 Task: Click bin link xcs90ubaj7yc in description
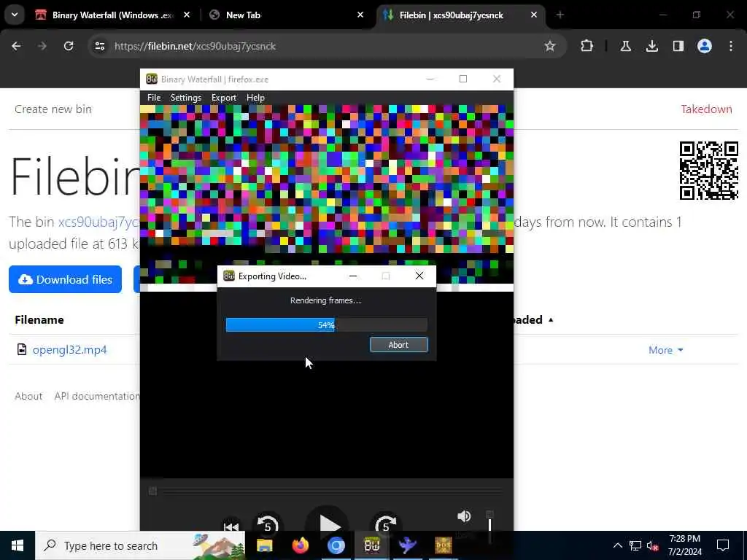[x=98, y=222]
